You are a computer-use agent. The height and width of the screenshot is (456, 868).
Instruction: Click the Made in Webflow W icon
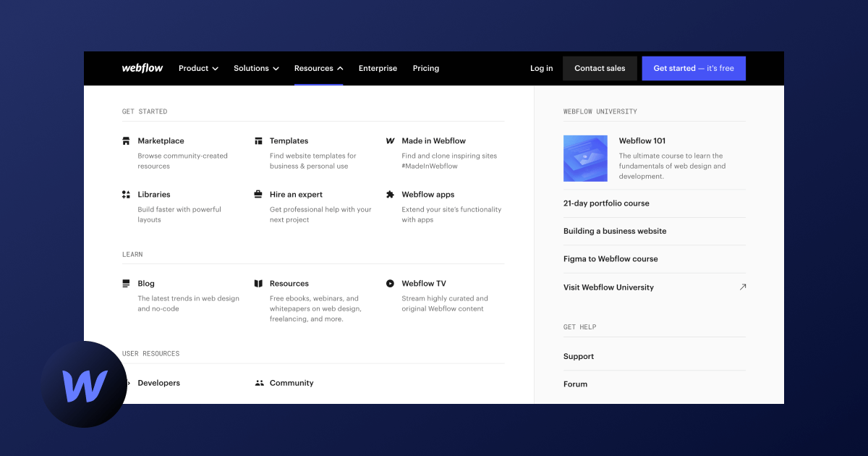pos(390,141)
